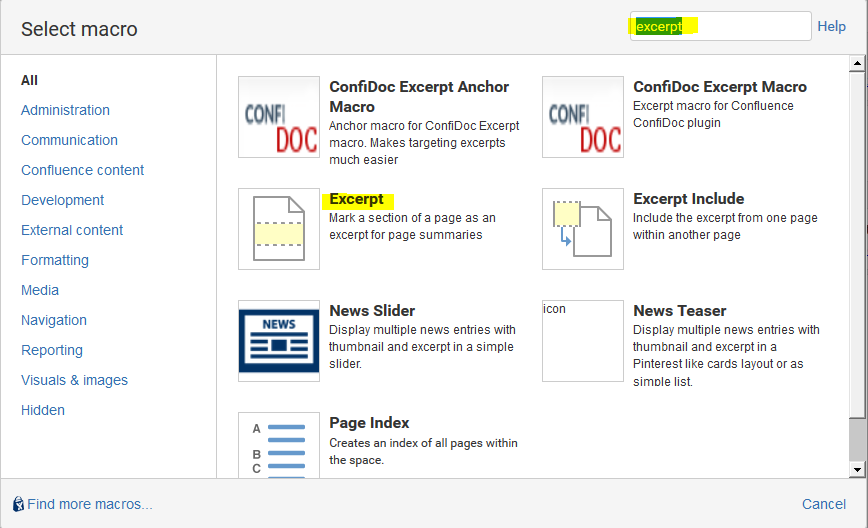This screenshot has width=868, height=528.
Task: Click 'Excerpt macro for Confluence' description
Action: tap(713, 114)
